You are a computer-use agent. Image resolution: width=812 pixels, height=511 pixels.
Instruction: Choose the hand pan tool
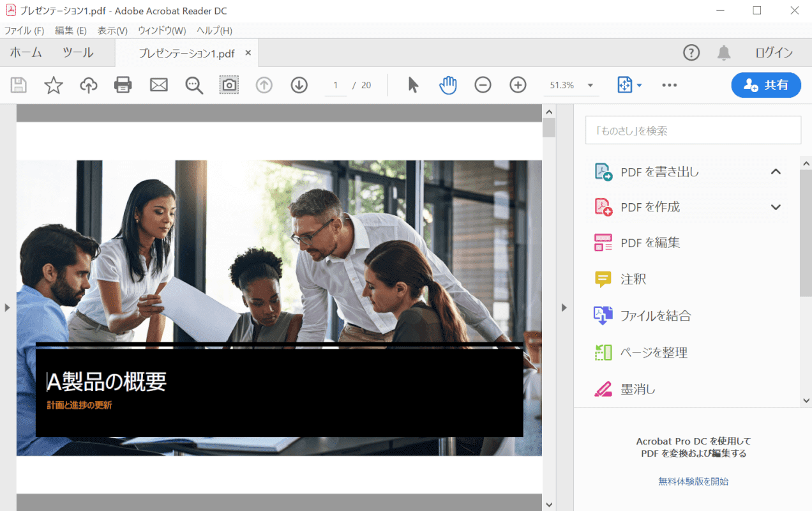448,85
